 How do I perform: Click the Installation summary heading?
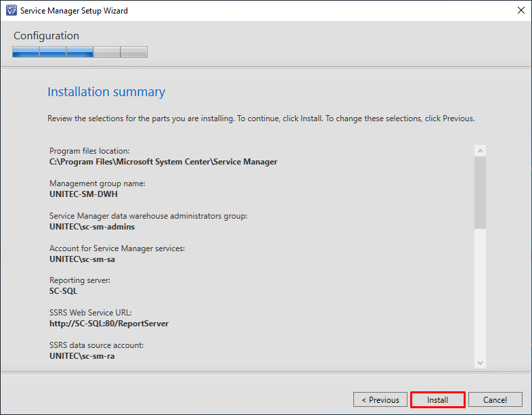point(106,91)
